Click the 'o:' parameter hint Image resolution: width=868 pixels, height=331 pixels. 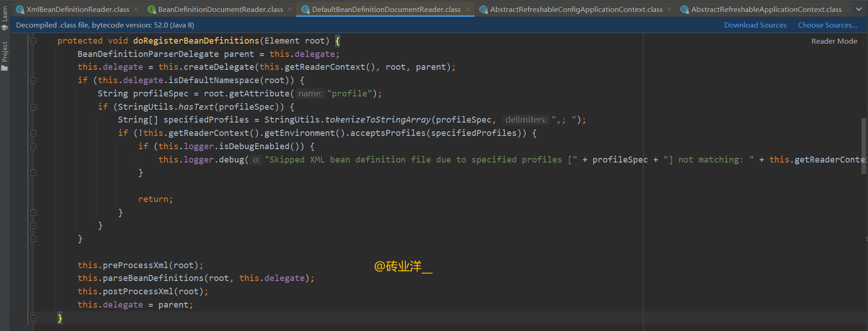click(x=256, y=160)
